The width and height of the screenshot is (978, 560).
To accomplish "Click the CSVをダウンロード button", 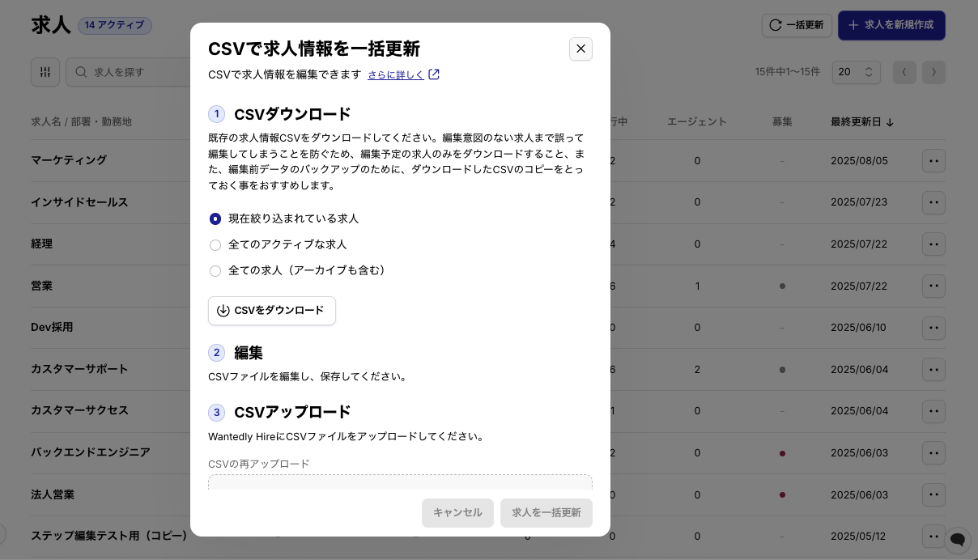I will tap(272, 311).
